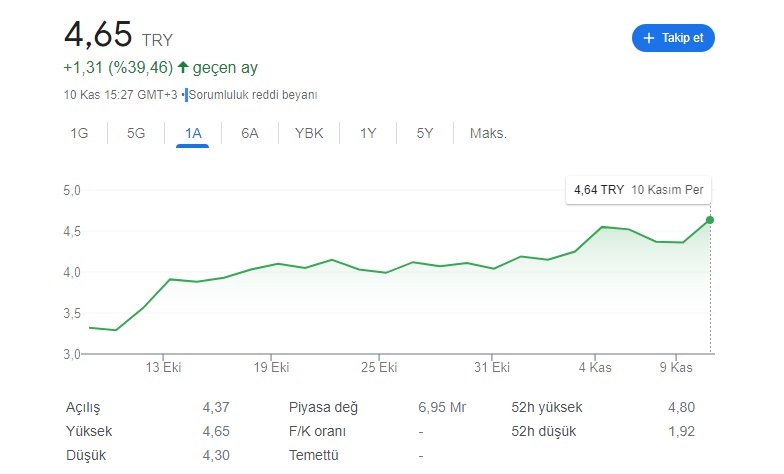Click the Piyasa değ label
This screenshot has width=784, height=474.
[324, 408]
